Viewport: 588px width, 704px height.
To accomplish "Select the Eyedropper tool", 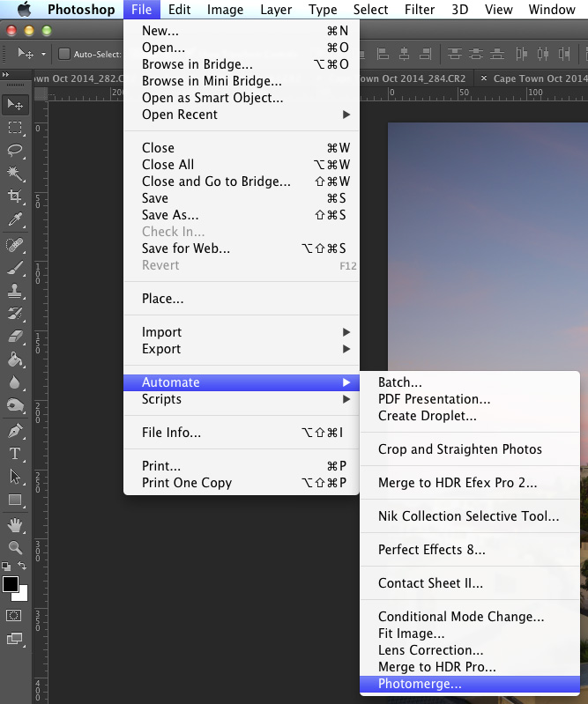I will [x=15, y=219].
